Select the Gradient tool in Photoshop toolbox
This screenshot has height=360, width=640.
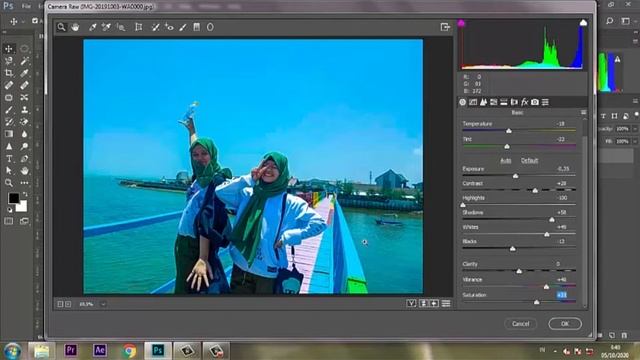[9, 134]
